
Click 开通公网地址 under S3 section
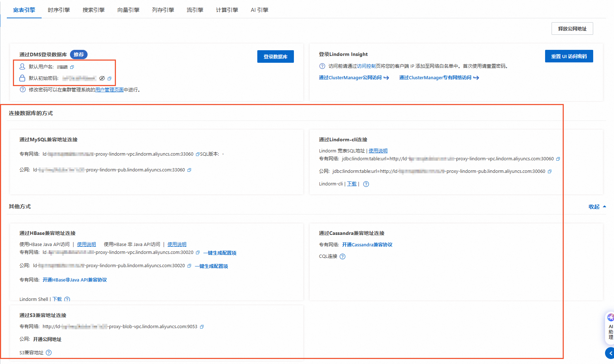pos(47,339)
